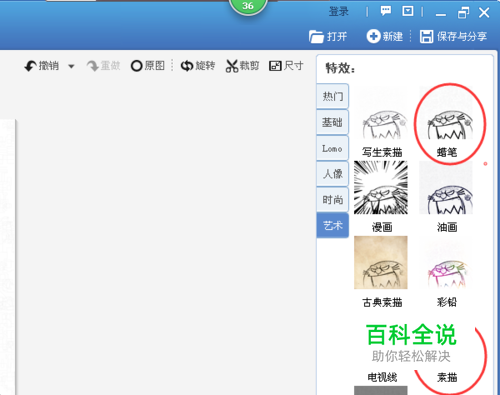Click the 电视线 effect label
This screenshot has width=500, height=395.
point(382,377)
